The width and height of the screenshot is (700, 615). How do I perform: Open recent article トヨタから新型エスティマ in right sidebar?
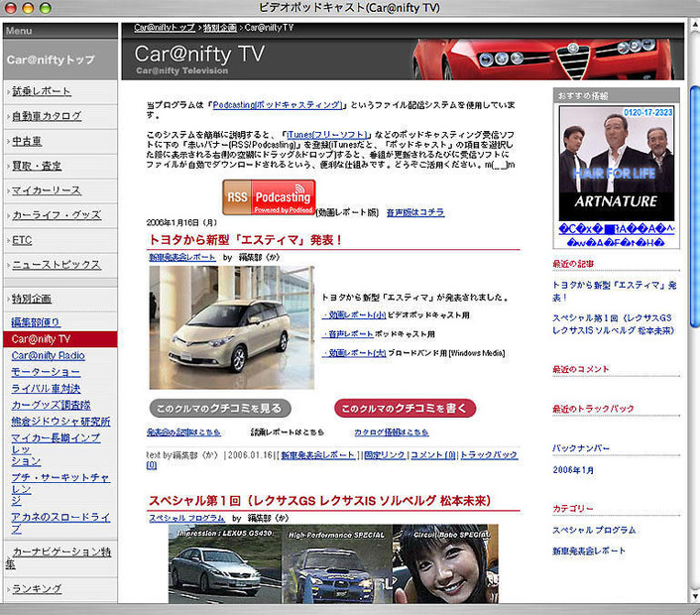615,292
